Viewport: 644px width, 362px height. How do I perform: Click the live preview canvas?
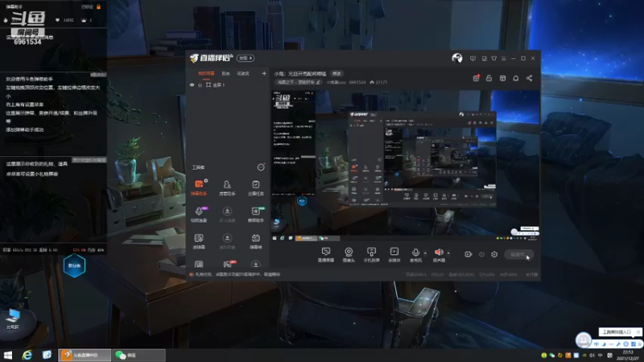(x=405, y=166)
